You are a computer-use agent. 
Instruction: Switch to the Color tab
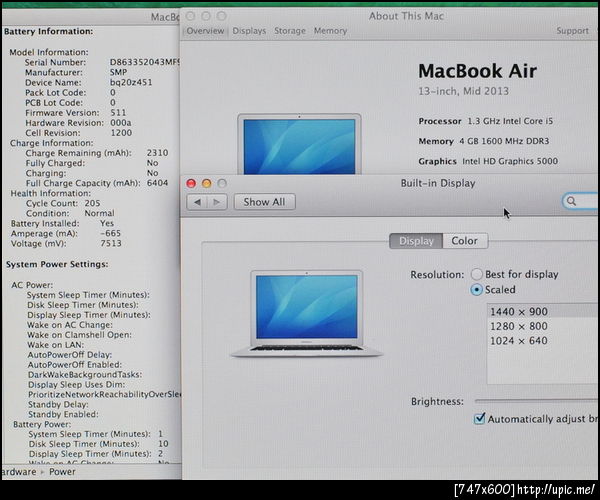[465, 241]
